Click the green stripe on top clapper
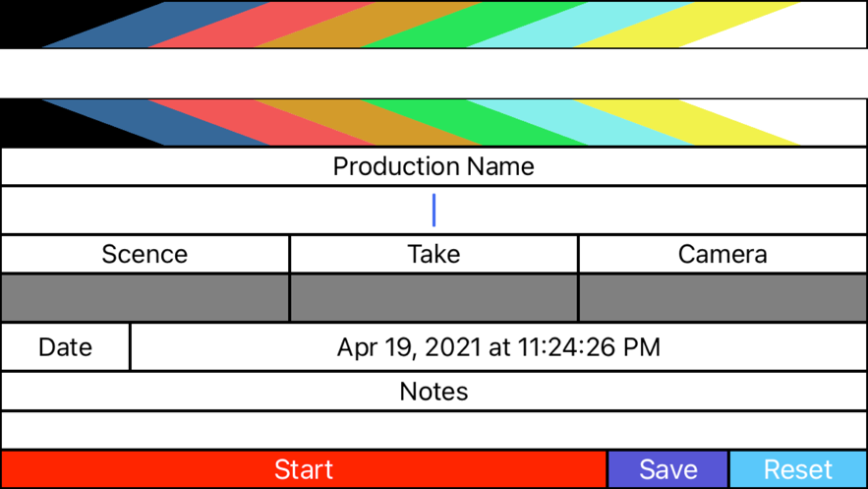 tap(472, 25)
